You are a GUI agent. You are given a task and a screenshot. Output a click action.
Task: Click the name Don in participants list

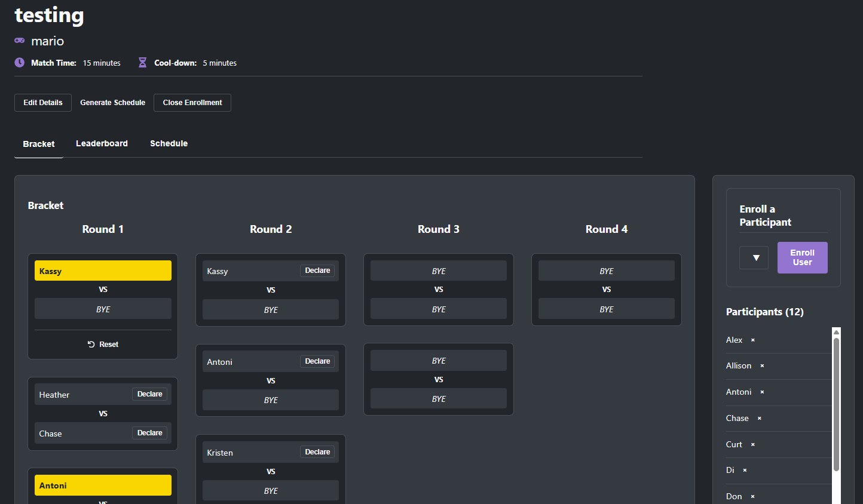(x=734, y=496)
